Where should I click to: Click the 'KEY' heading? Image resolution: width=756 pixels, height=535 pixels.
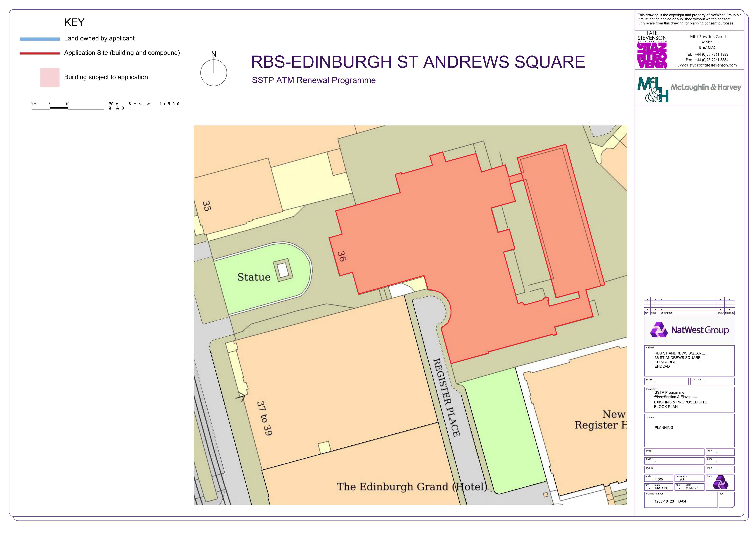[x=74, y=22]
